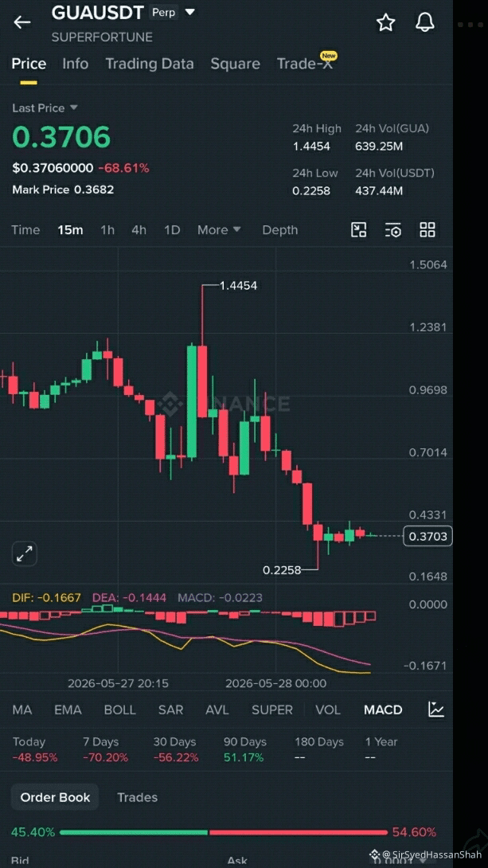Toggle the SUPER indicator

(x=272, y=710)
